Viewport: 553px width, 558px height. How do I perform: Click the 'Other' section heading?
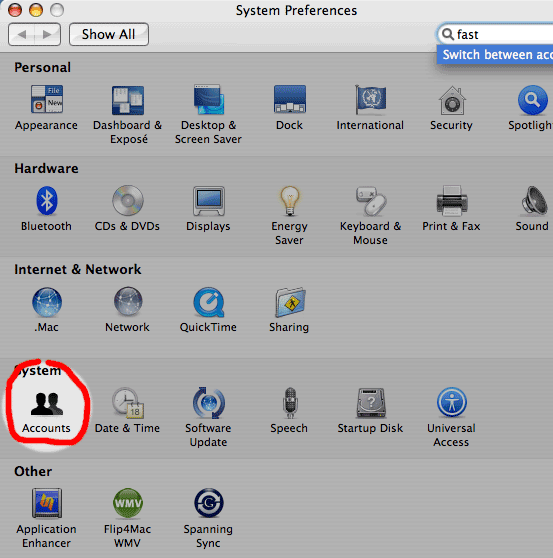pyautogui.click(x=33, y=471)
